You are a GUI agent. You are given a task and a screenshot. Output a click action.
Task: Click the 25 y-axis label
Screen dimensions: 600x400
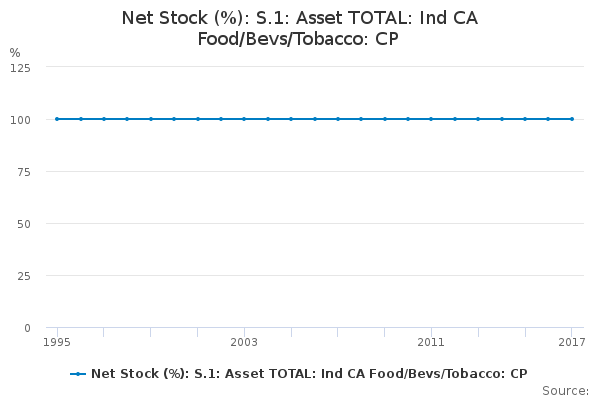[x=24, y=276]
